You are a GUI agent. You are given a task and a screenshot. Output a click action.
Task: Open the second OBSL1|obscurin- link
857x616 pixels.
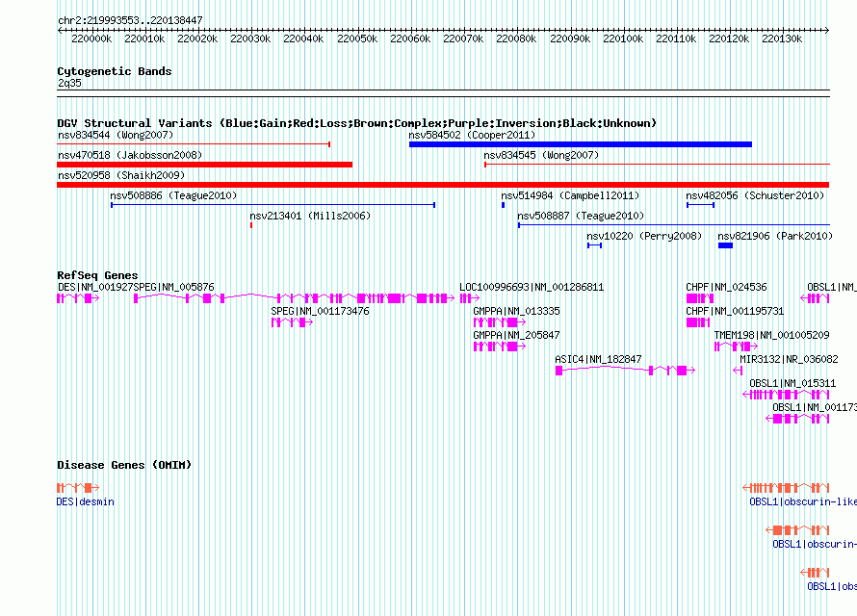815,544
